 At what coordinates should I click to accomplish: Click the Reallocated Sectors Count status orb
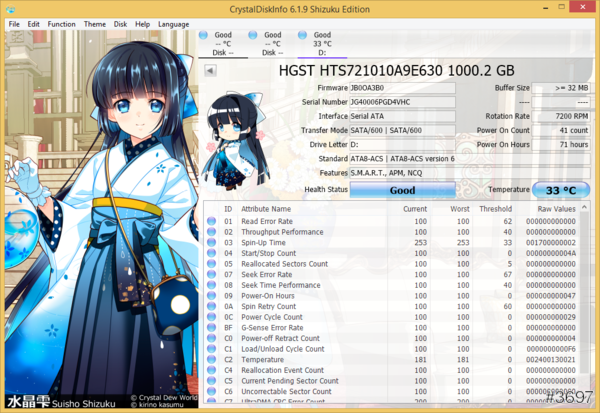point(211,263)
